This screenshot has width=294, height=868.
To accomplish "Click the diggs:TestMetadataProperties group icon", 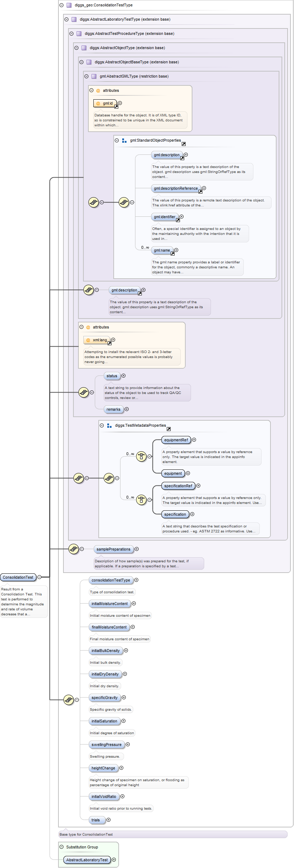I will (109, 426).
